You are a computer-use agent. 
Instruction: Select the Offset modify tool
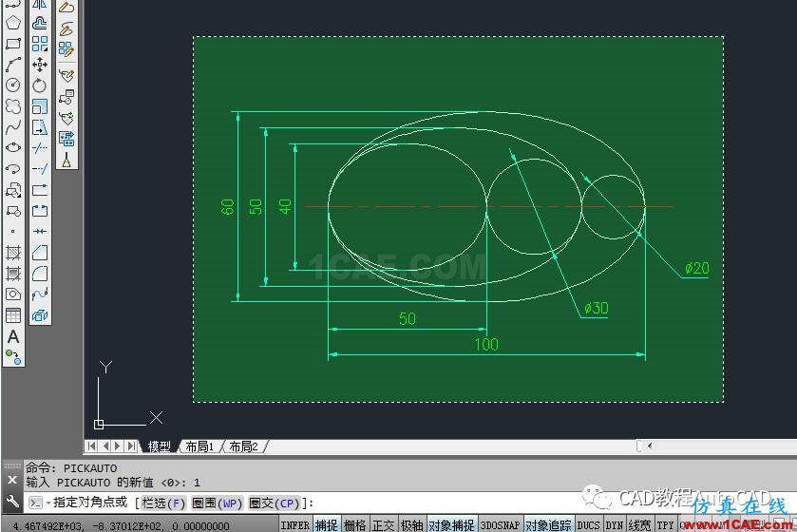(x=40, y=23)
